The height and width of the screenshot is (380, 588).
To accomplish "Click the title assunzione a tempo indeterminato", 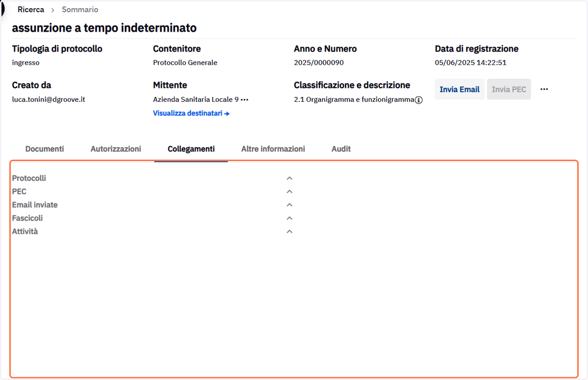I will (x=104, y=28).
